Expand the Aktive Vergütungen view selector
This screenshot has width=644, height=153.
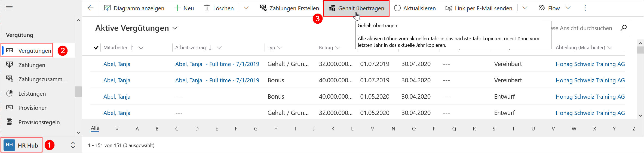coord(175,28)
